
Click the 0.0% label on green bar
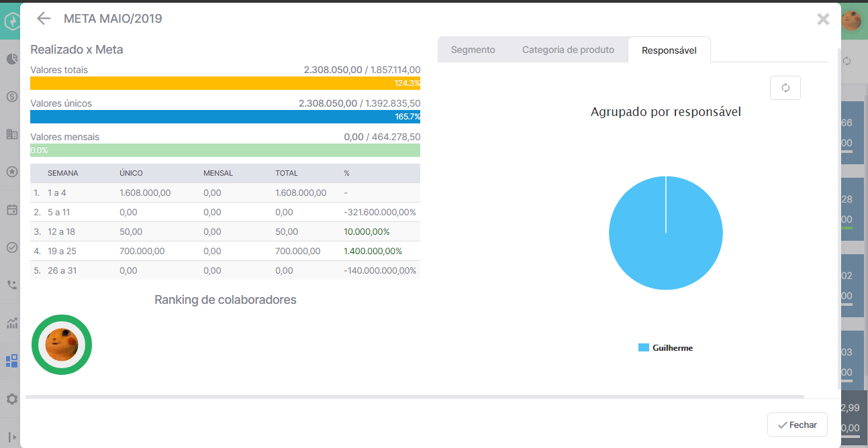point(39,150)
